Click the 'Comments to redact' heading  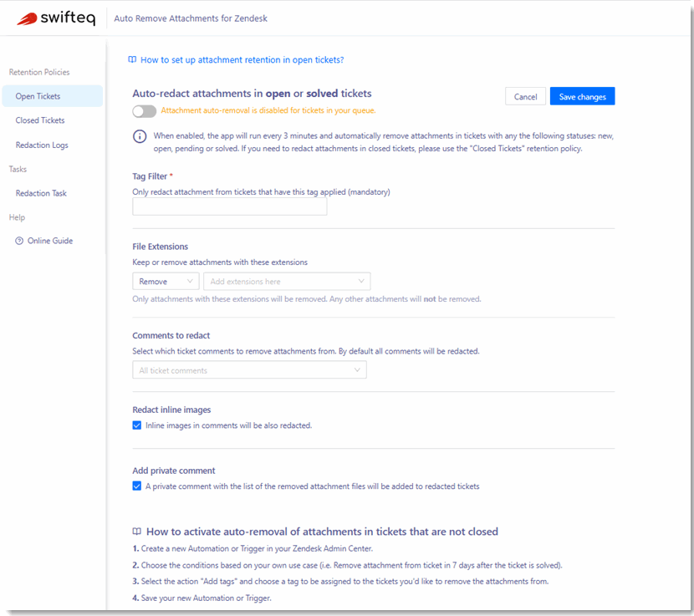click(x=171, y=335)
